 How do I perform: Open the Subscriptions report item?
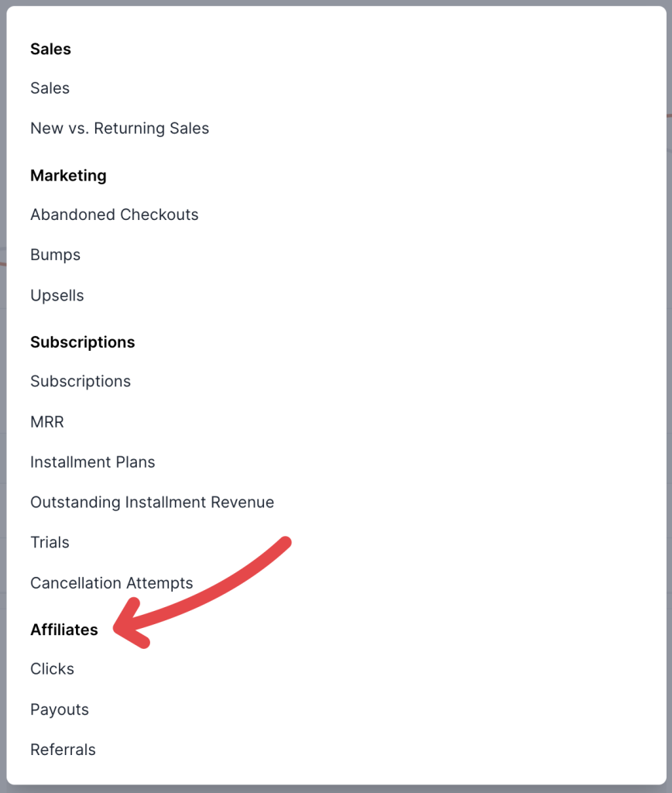pyautogui.click(x=81, y=382)
